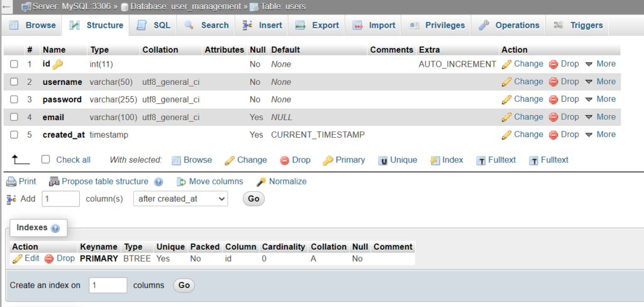
Task: Click the With selected Change pencil icon
Action: (230, 160)
